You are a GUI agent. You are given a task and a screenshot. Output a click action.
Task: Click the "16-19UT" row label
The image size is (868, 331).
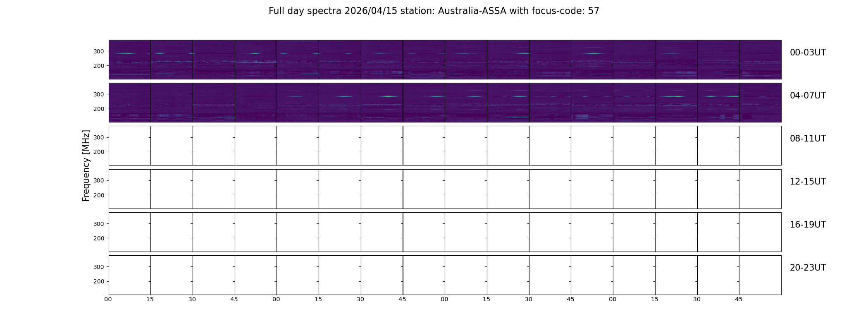click(x=808, y=225)
